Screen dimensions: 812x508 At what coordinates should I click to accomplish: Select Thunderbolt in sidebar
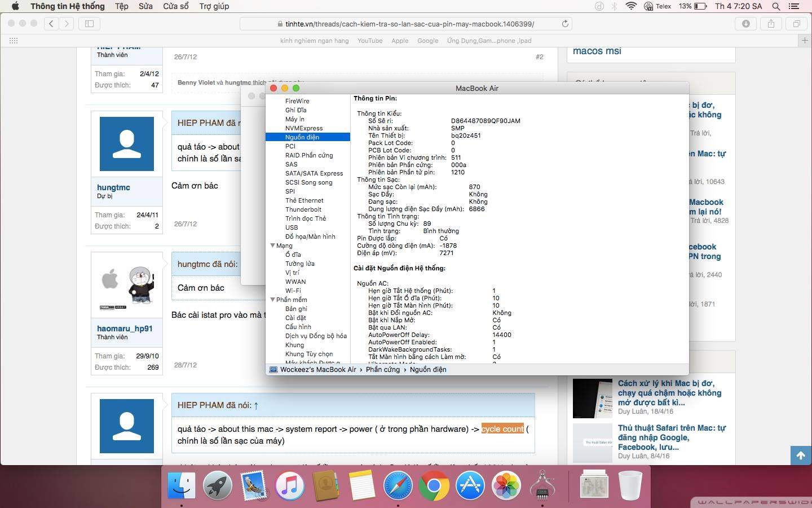coord(303,209)
